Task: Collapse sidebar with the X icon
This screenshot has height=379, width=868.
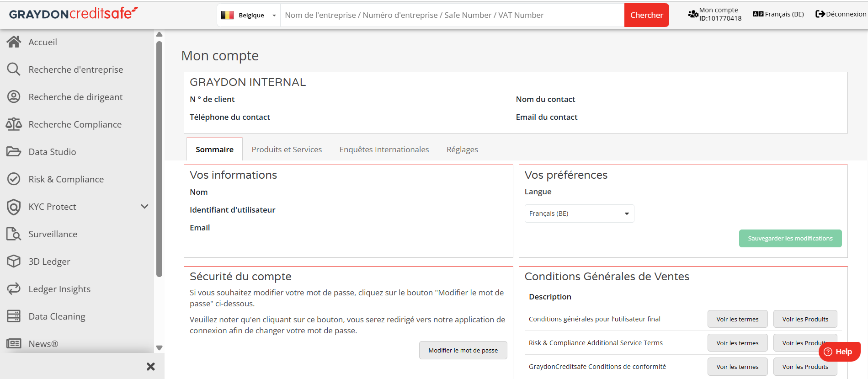Action: (x=151, y=367)
